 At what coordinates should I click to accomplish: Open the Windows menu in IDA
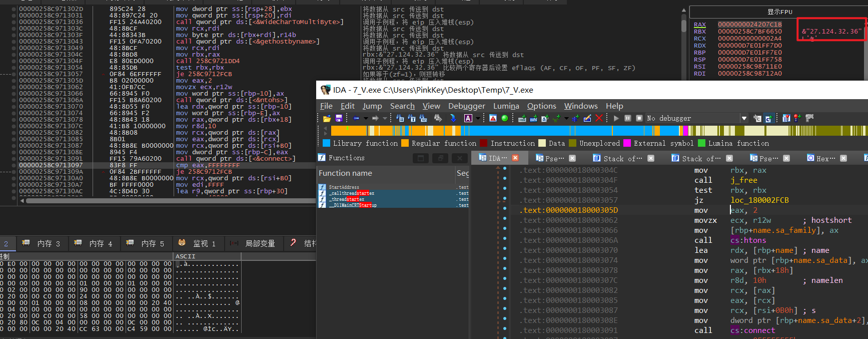coord(581,106)
